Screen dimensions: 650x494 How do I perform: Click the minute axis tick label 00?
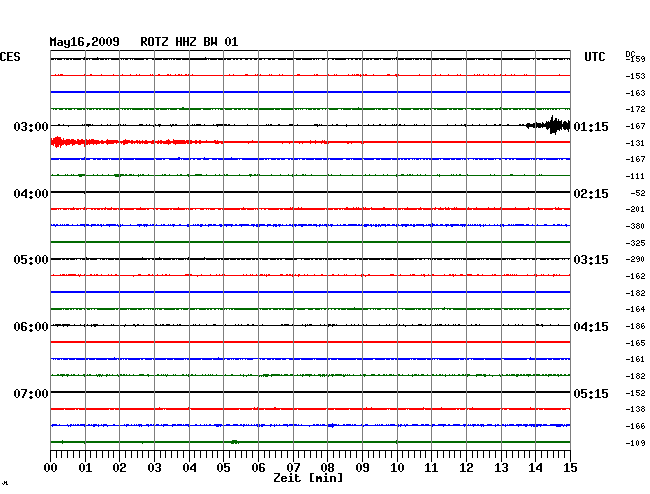[x=51, y=468]
